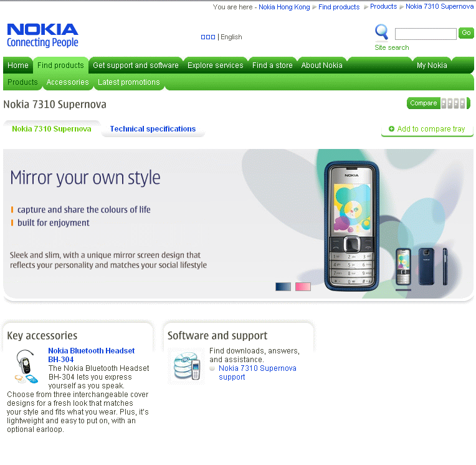Click the bullet icon before support link

pyautogui.click(x=212, y=368)
